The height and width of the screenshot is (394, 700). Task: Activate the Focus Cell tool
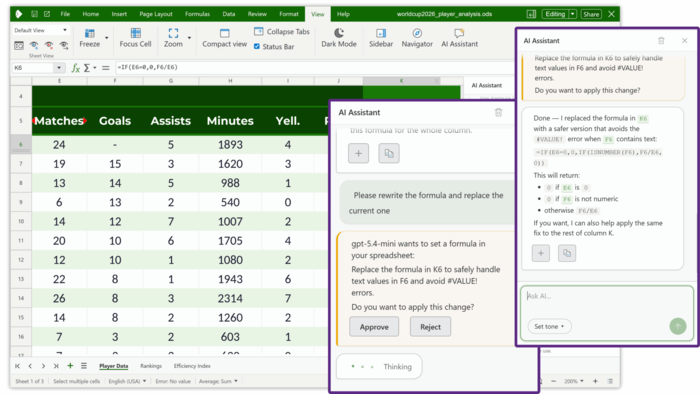[x=135, y=38]
